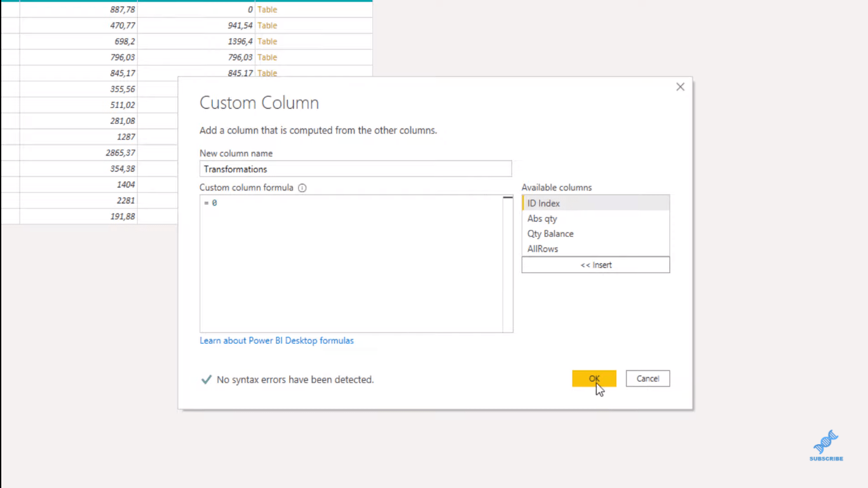Select Qty Balance in Available columns
The image size is (868, 488).
(595, 234)
